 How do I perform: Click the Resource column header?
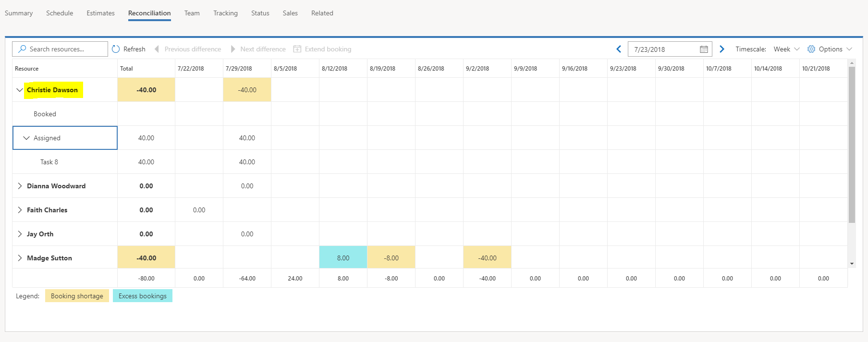[65, 68]
